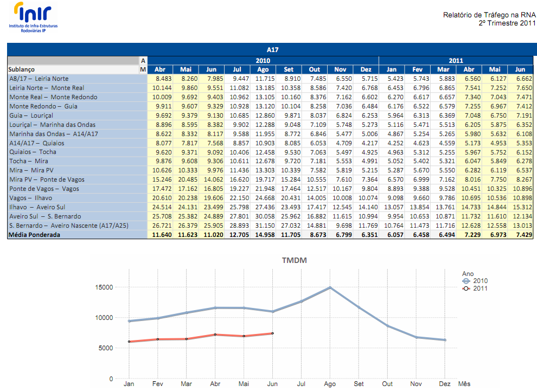
Task: Click the 2010 year header above the months
Action: (263, 61)
